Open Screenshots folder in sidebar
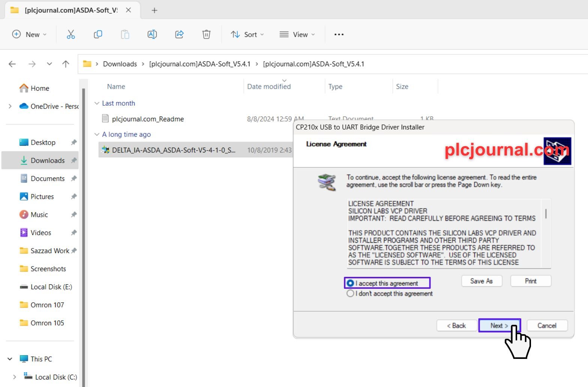588x387 pixels. [42, 269]
